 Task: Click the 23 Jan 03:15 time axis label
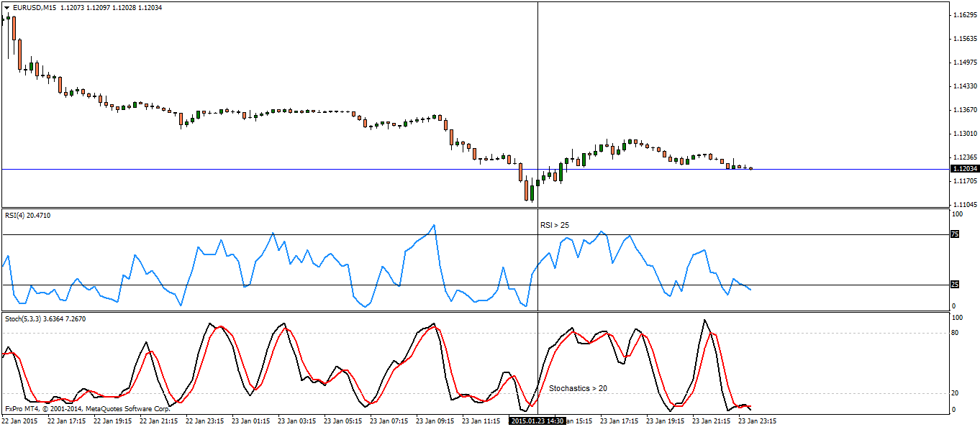point(298,421)
